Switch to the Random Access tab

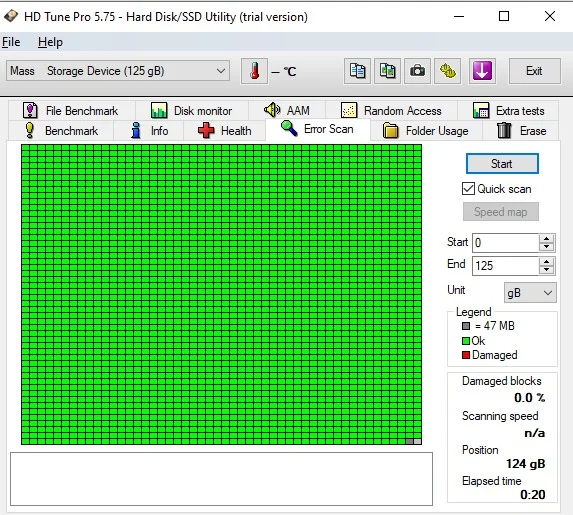pos(391,111)
